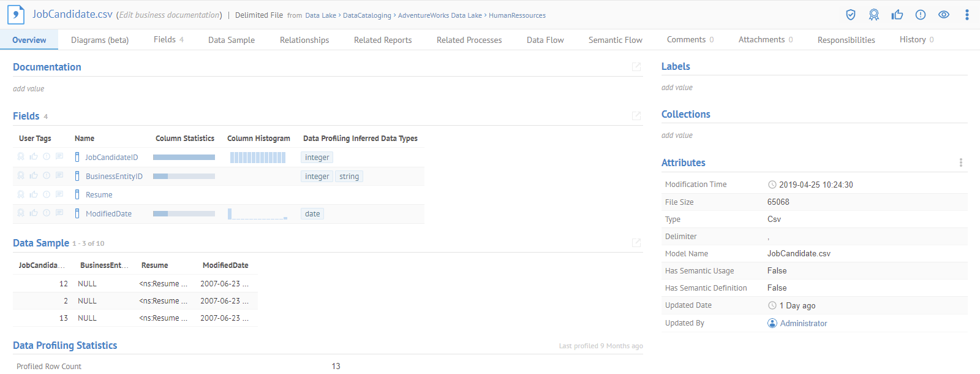The image size is (980, 374).
Task: Switch to the Data Flow tab
Action: tap(545, 40)
